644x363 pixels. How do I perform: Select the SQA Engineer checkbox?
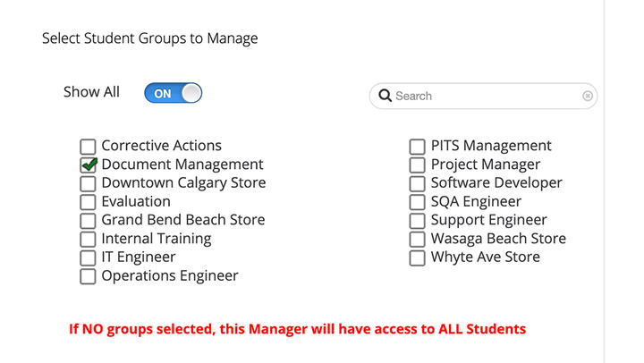(418, 202)
